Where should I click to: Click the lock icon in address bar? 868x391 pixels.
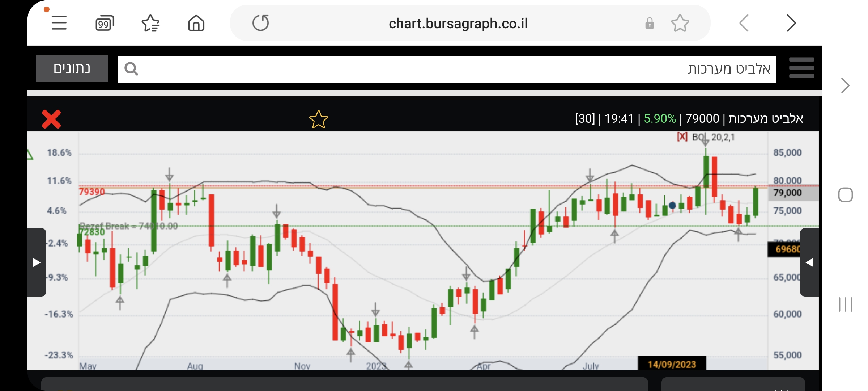(650, 24)
